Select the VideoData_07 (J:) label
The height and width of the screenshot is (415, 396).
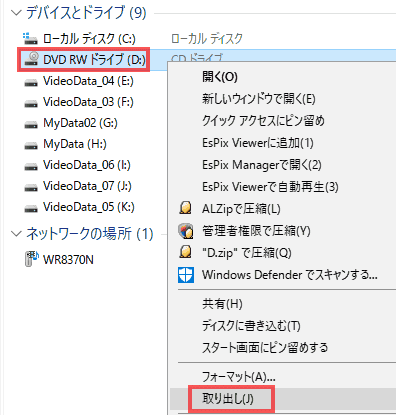pos(87,186)
